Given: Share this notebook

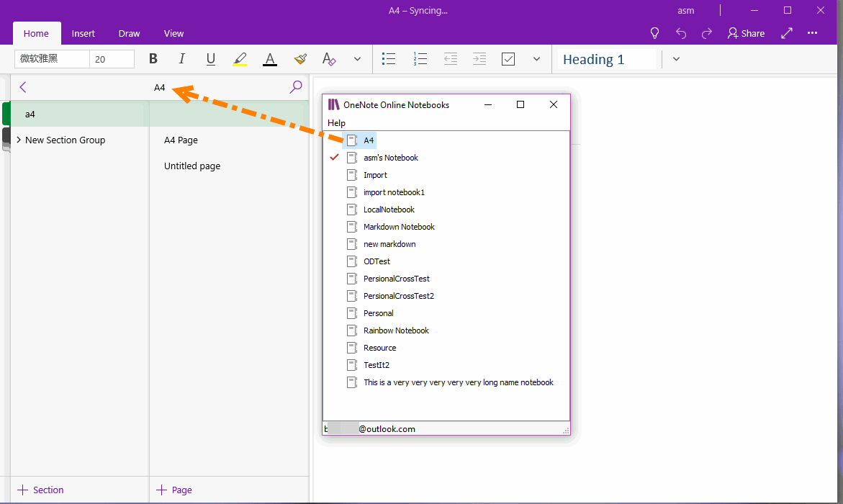Looking at the screenshot, I should [x=747, y=33].
